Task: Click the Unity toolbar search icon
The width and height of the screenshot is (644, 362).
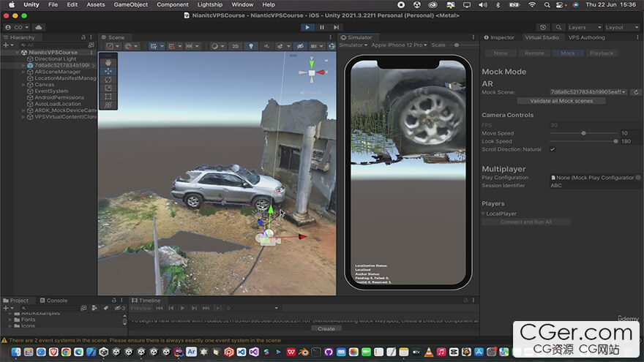Action: click(558, 28)
